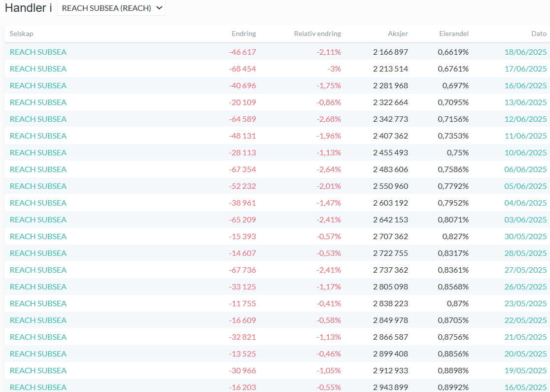
Task: Open REACH SUBSEA link in 26/05/2025 row
Action: click(x=38, y=286)
